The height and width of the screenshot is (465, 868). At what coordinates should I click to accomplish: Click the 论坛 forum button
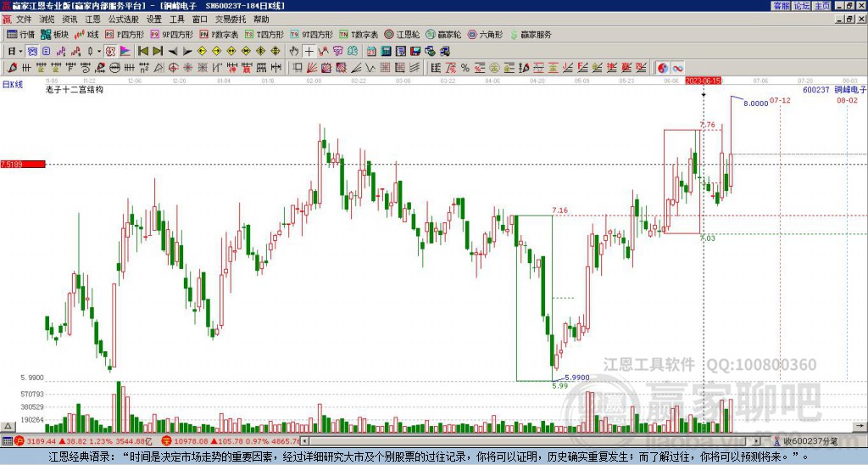[802, 6]
